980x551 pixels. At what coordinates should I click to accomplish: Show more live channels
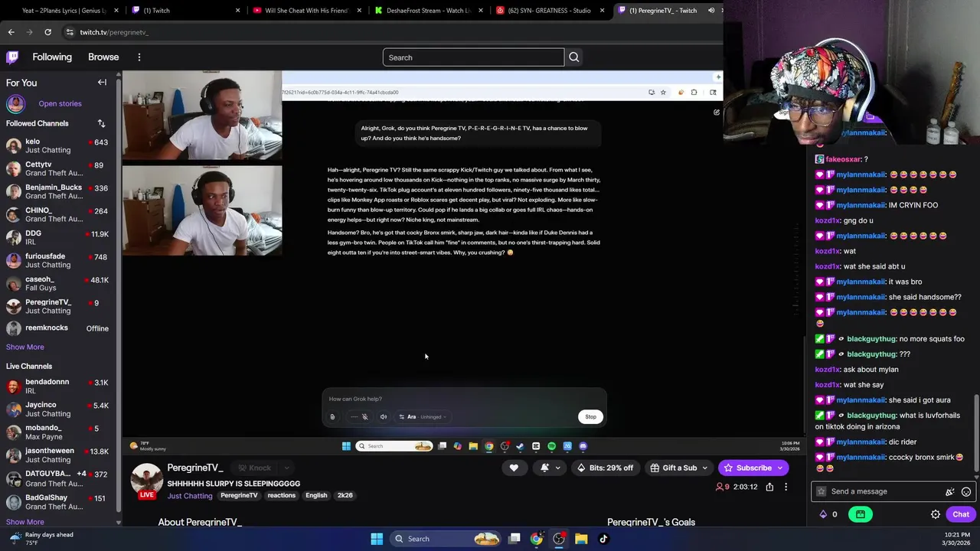pyautogui.click(x=25, y=522)
